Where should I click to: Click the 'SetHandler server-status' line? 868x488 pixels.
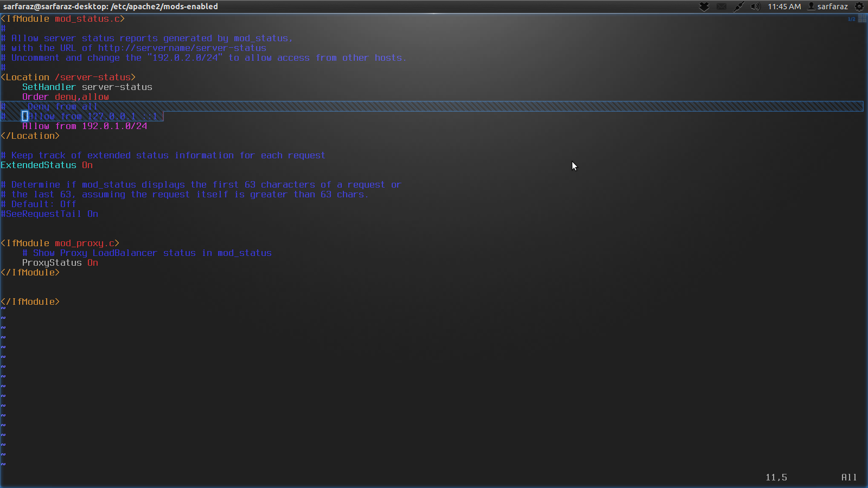(87, 87)
